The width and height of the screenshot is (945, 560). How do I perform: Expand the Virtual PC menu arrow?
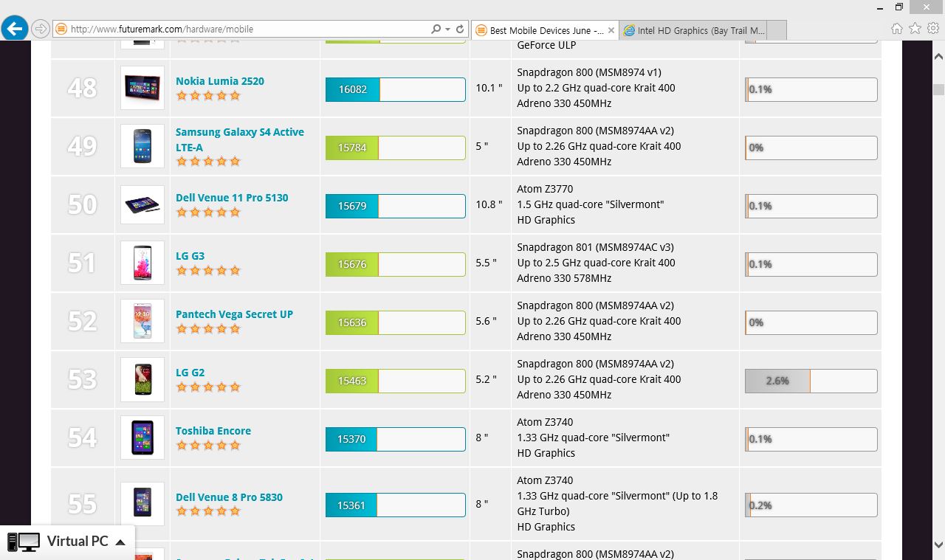tap(120, 542)
